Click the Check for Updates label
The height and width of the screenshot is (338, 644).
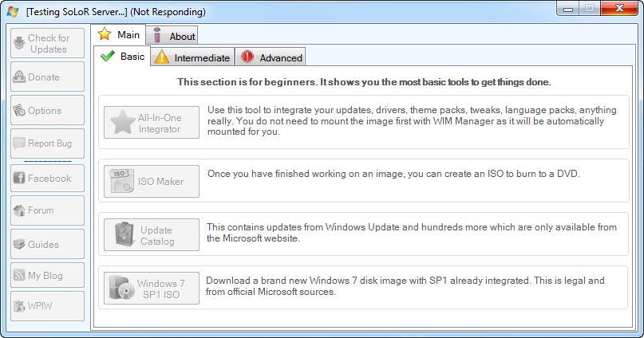pos(49,44)
